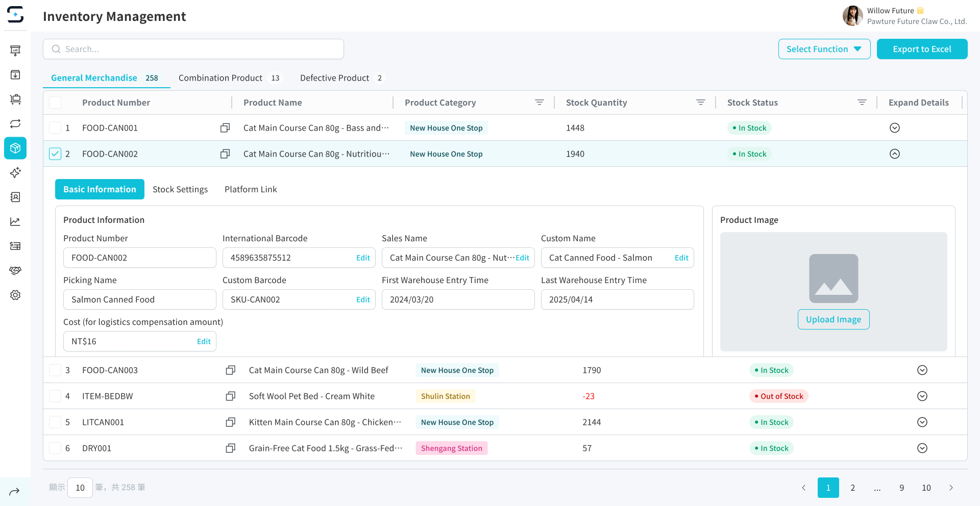Collapse the FOOD-CAN002 expanded details
The width and height of the screenshot is (980, 506).
pos(894,154)
